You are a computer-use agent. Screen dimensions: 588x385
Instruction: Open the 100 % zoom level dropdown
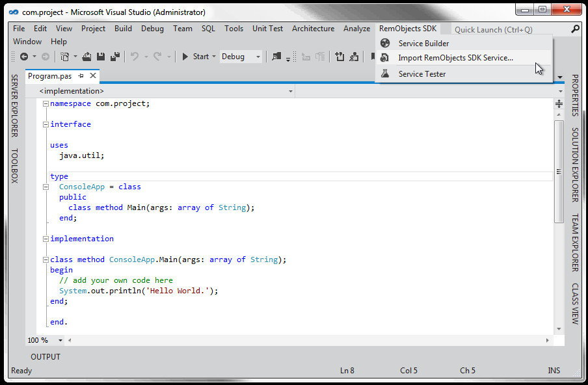[60, 340]
